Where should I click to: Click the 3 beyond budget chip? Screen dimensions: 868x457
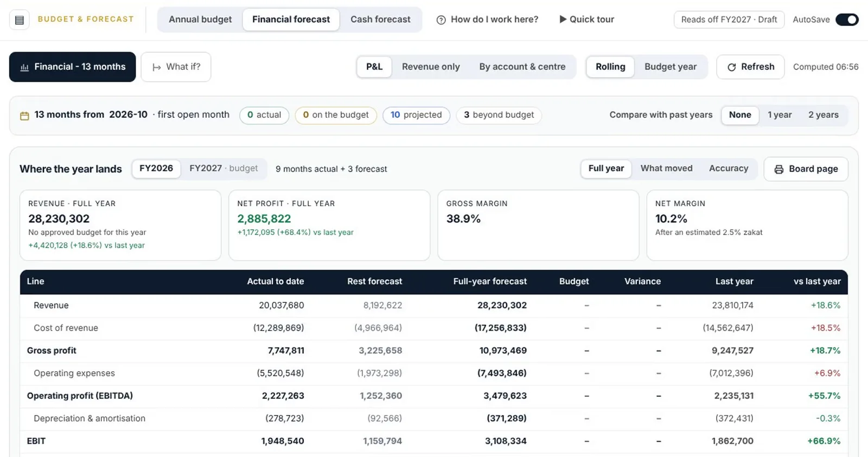tap(499, 115)
